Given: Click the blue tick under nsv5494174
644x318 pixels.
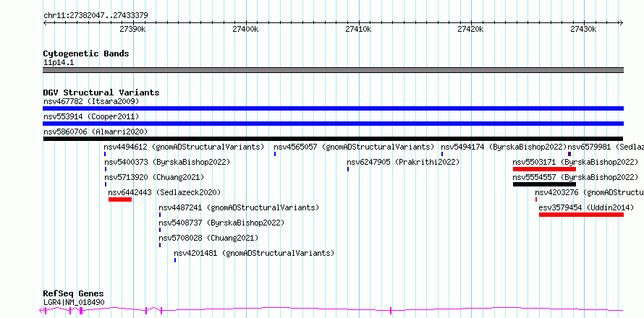Looking at the screenshot, I should click(x=442, y=154).
